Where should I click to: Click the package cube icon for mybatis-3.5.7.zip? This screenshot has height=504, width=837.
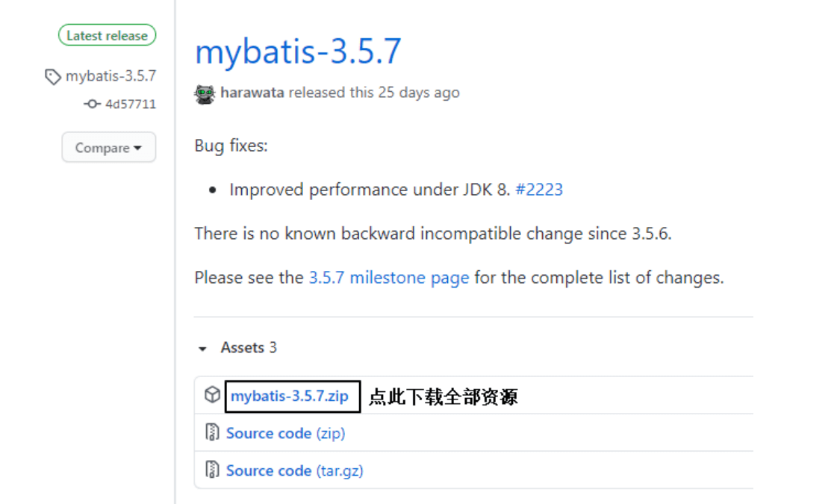[212, 395]
